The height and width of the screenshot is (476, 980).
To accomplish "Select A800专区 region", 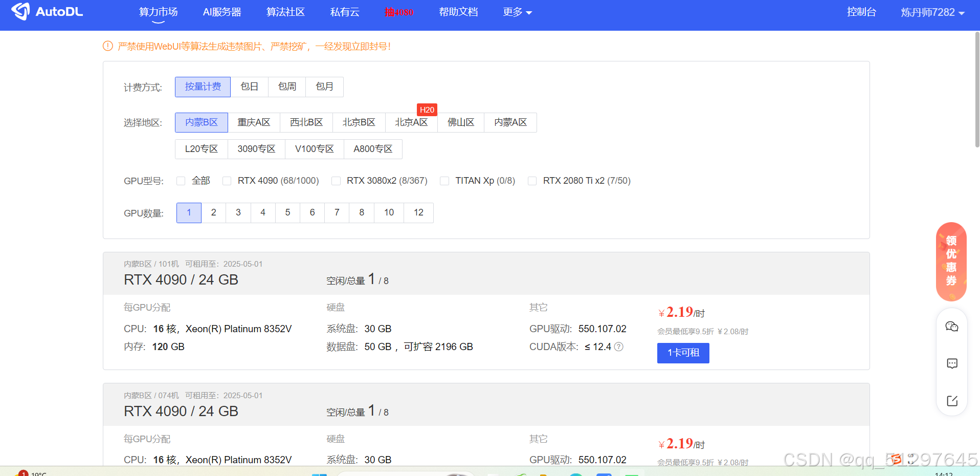I will pyautogui.click(x=373, y=149).
